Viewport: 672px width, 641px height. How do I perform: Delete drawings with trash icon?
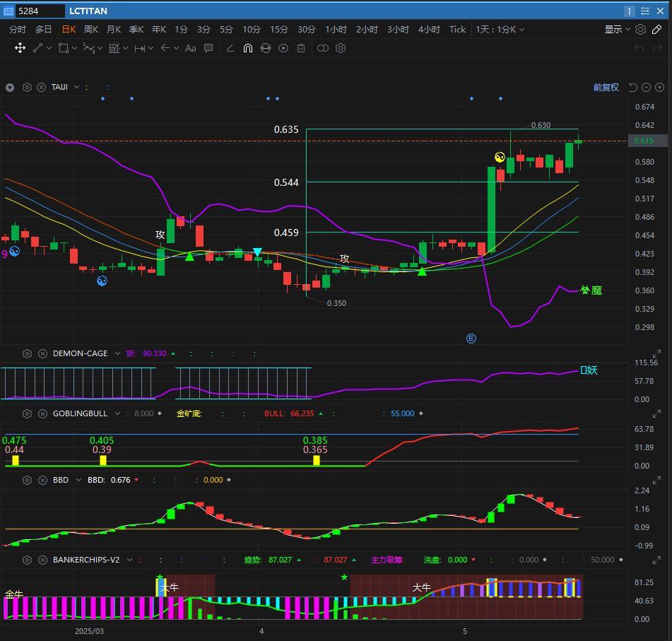point(301,48)
